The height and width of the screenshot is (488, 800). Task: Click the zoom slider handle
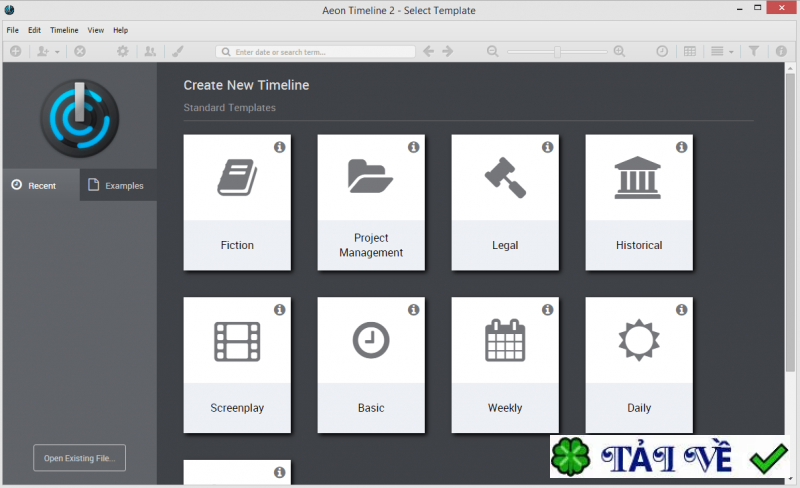(x=557, y=52)
